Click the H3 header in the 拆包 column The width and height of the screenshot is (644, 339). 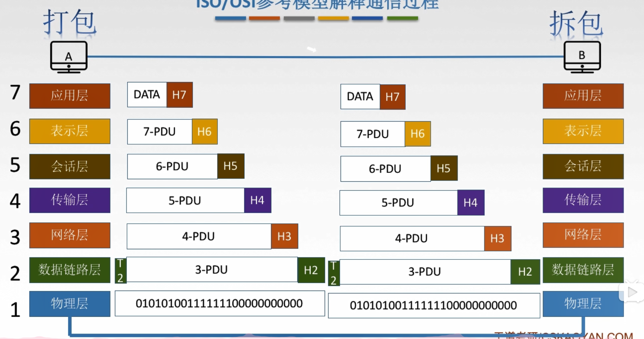tap(498, 239)
